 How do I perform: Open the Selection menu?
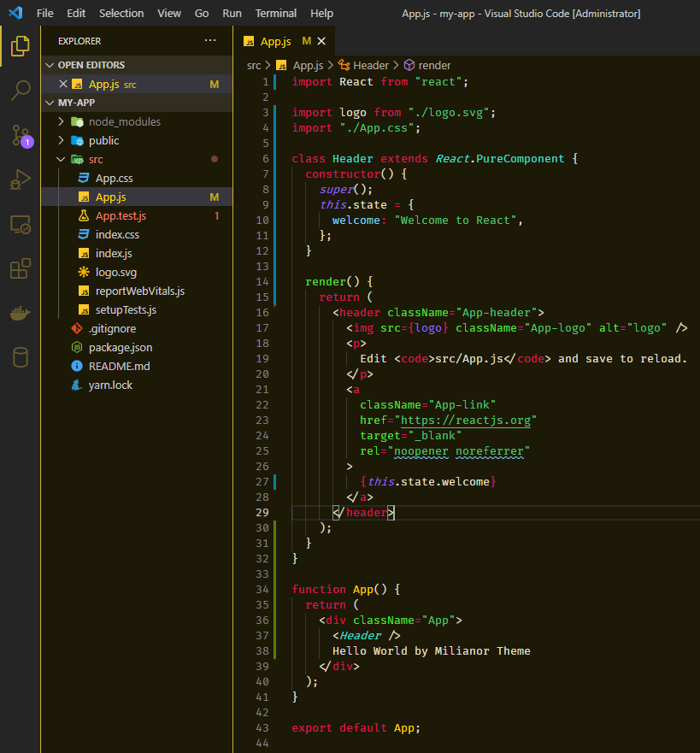(x=121, y=13)
